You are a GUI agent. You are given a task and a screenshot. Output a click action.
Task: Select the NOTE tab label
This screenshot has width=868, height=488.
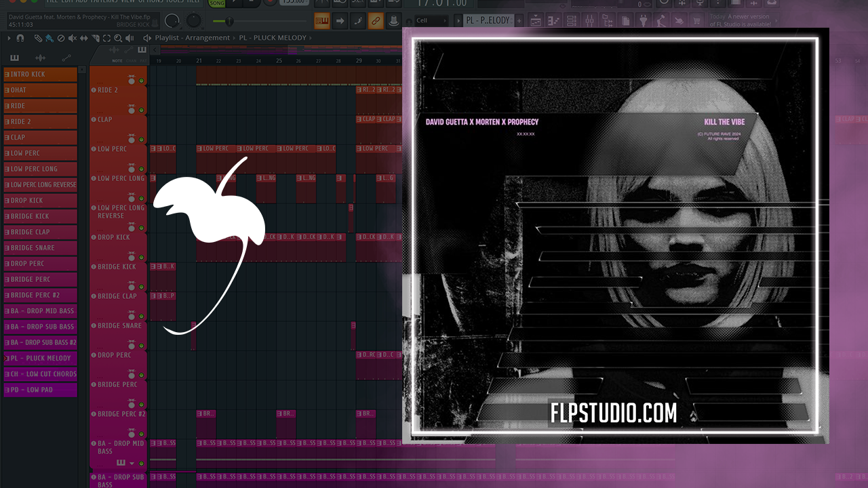pos(117,61)
